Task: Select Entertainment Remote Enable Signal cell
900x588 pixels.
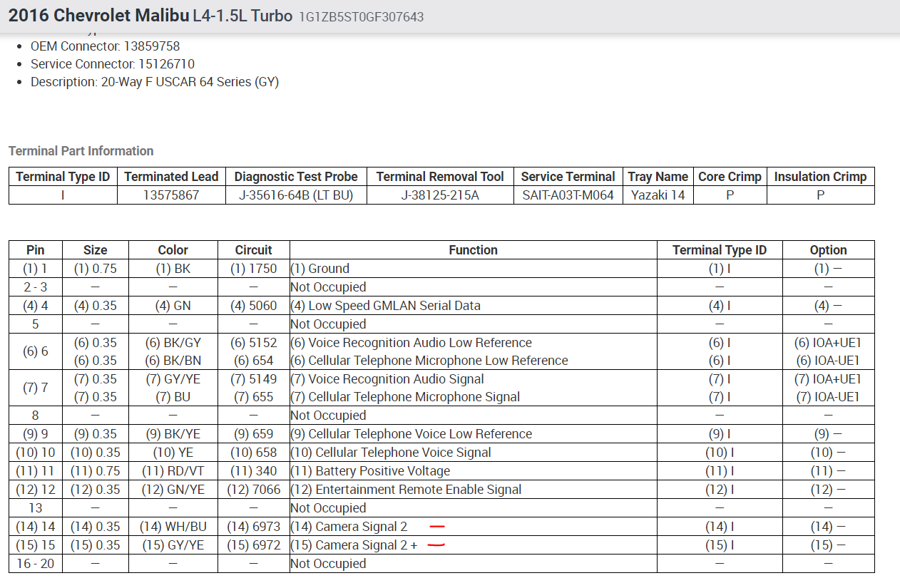Action: pyautogui.click(x=473, y=490)
